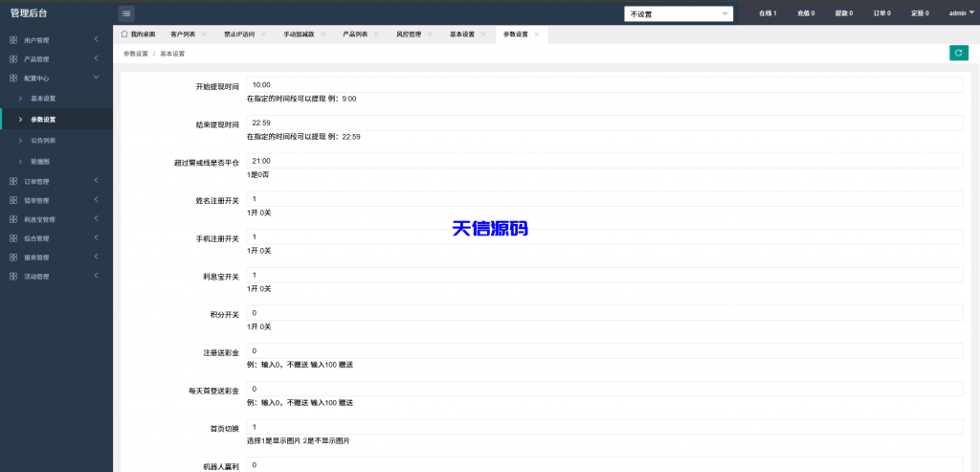This screenshot has height=472, width=980.
Task: Close the 禁止IP访问 tab
Action: (x=263, y=34)
